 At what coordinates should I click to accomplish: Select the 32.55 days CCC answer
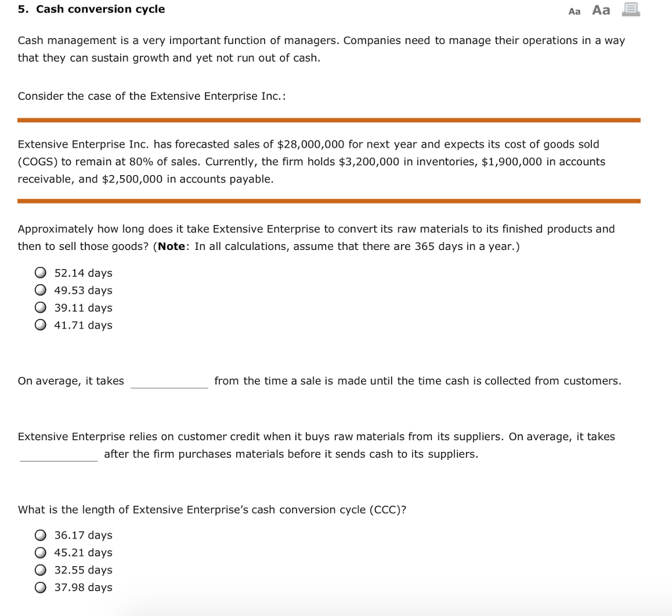click(40, 569)
